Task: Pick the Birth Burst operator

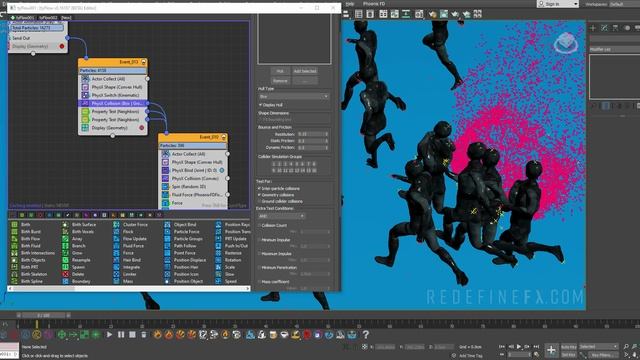Action: click(x=31, y=231)
